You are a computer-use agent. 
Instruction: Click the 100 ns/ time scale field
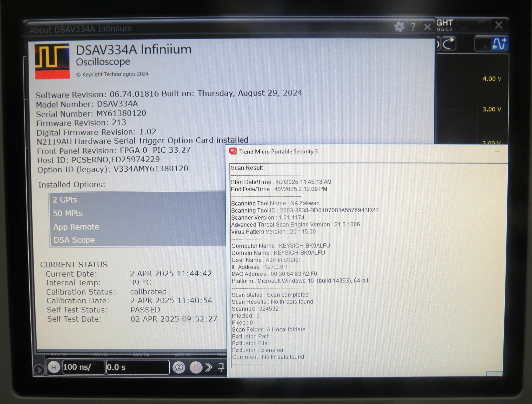pyautogui.click(x=84, y=367)
